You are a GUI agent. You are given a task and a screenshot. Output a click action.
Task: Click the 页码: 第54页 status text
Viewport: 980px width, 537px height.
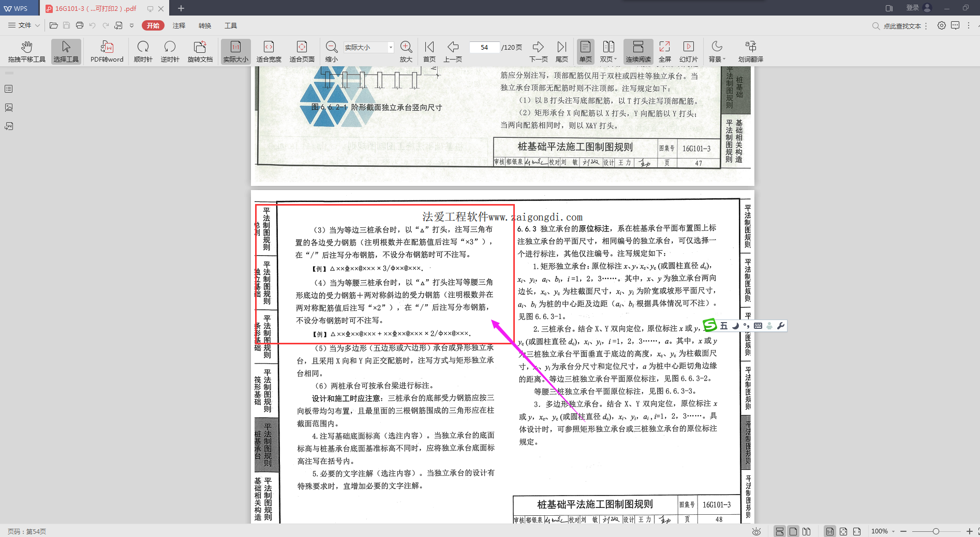coord(27,531)
